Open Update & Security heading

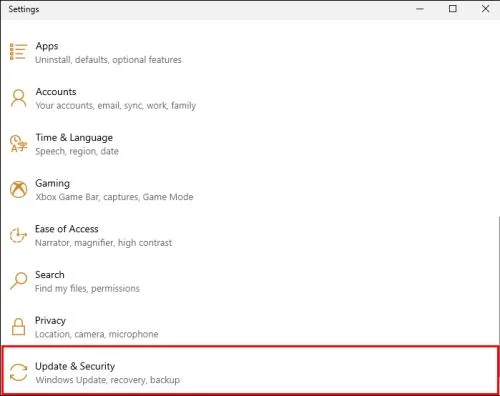point(75,366)
